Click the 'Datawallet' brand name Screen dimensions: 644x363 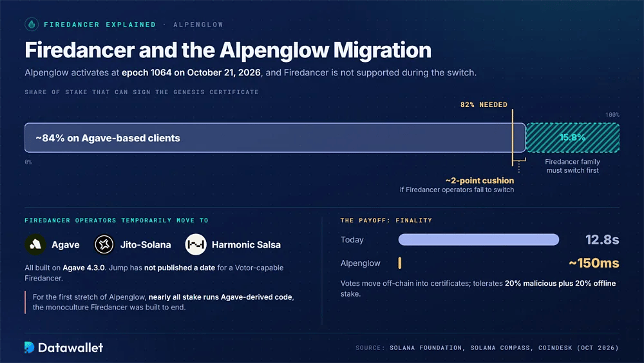point(70,348)
